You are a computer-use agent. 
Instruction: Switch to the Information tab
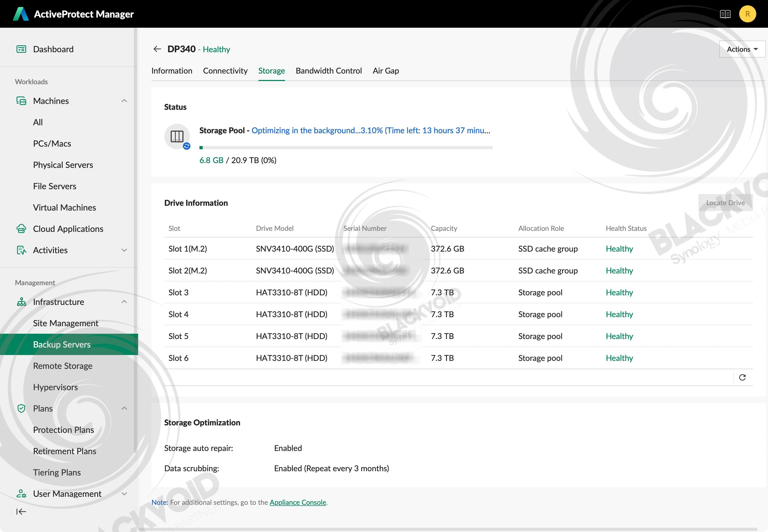[172, 71]
